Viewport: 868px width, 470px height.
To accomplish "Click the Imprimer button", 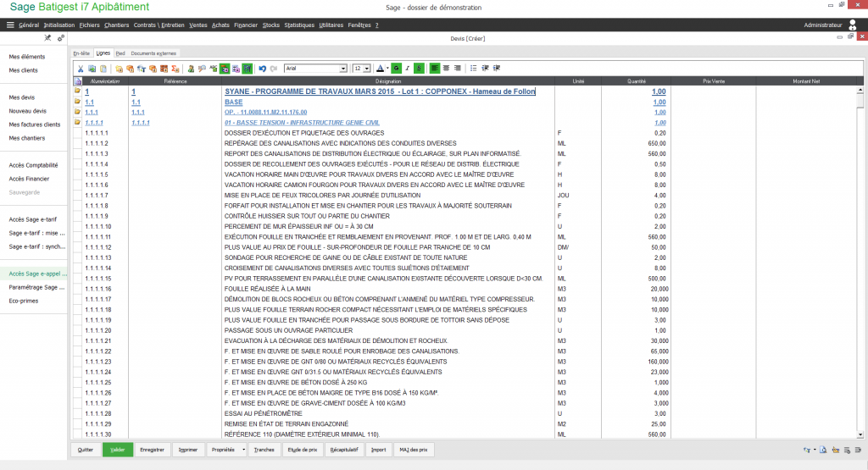I will (188, 450).
